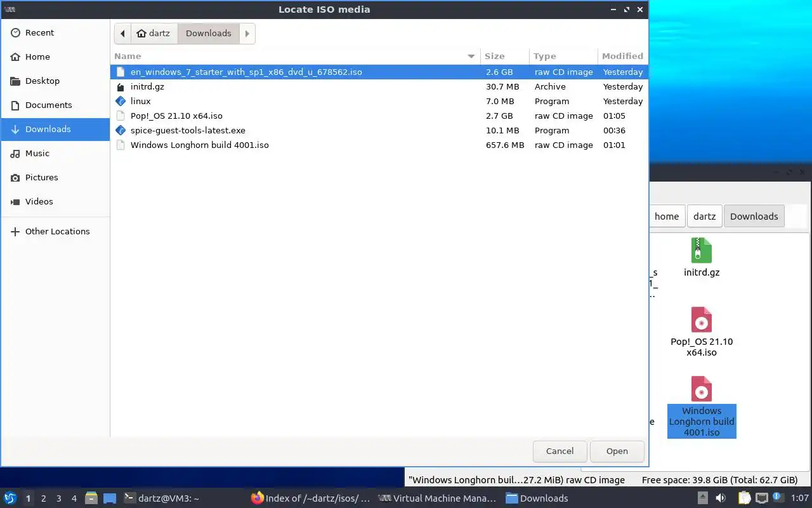Open the Recent sidebar location
812x508 pixels.
tap(55, 32)
